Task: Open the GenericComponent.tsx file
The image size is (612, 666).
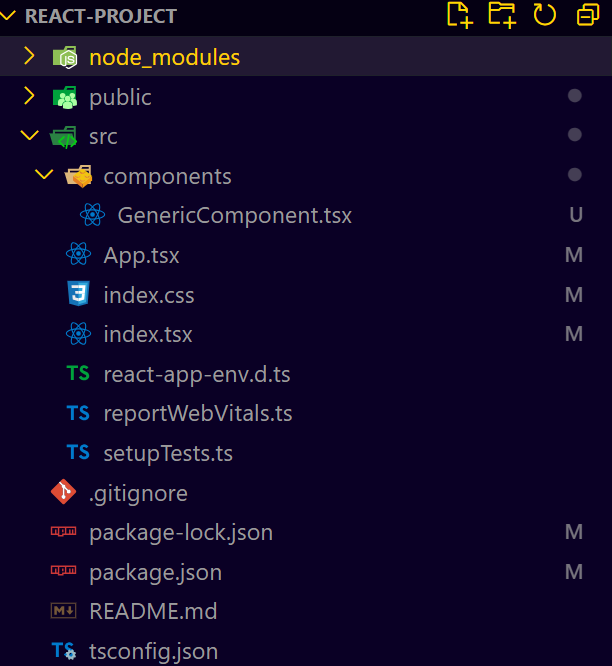Action: tap(235, 215)
